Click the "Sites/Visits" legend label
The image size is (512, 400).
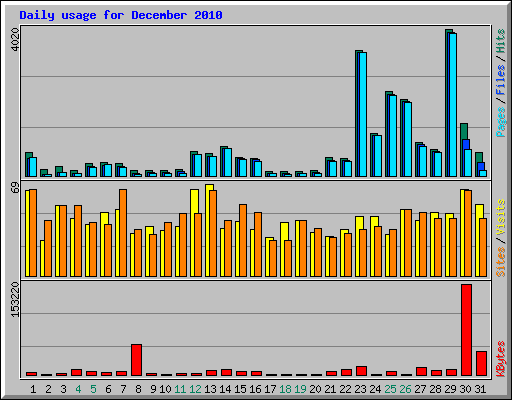tap(500, 238)
